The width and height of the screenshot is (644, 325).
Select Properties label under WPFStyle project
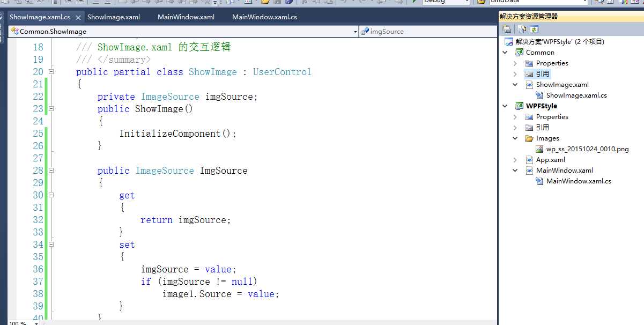552,116
